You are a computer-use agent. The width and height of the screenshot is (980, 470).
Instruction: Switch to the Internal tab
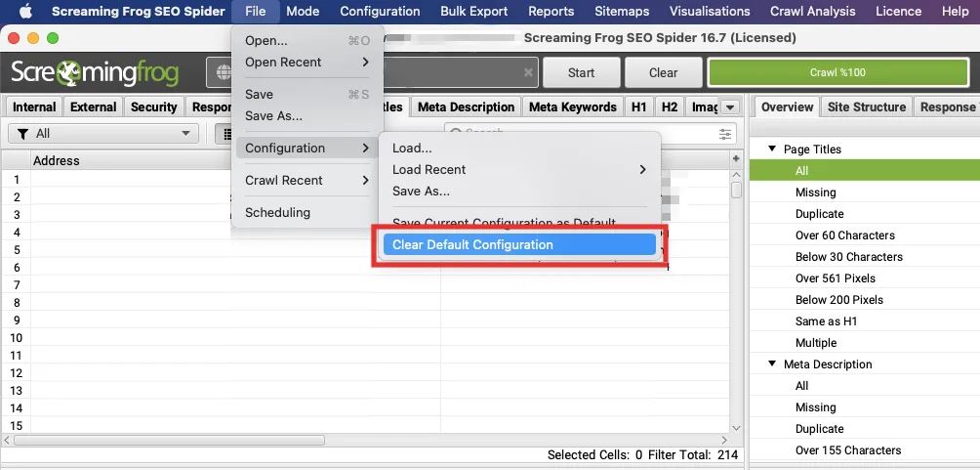34,107
